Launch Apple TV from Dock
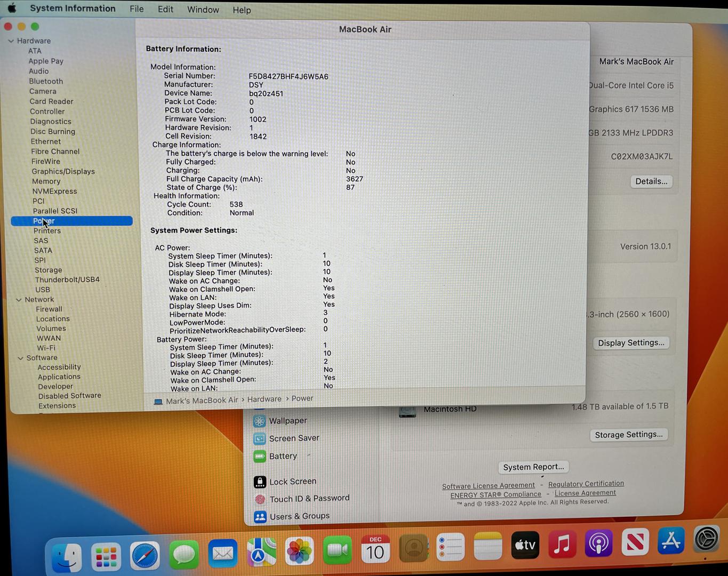 point(525,545)
